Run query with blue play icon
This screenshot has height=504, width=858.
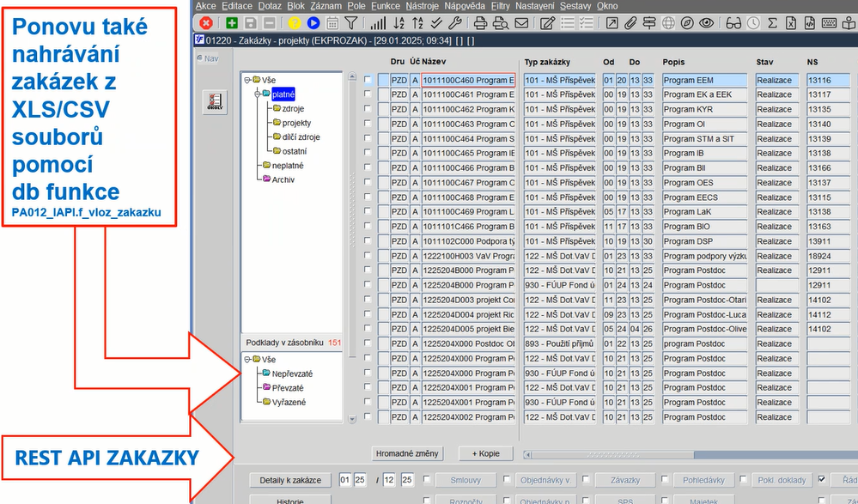point(313,23)
